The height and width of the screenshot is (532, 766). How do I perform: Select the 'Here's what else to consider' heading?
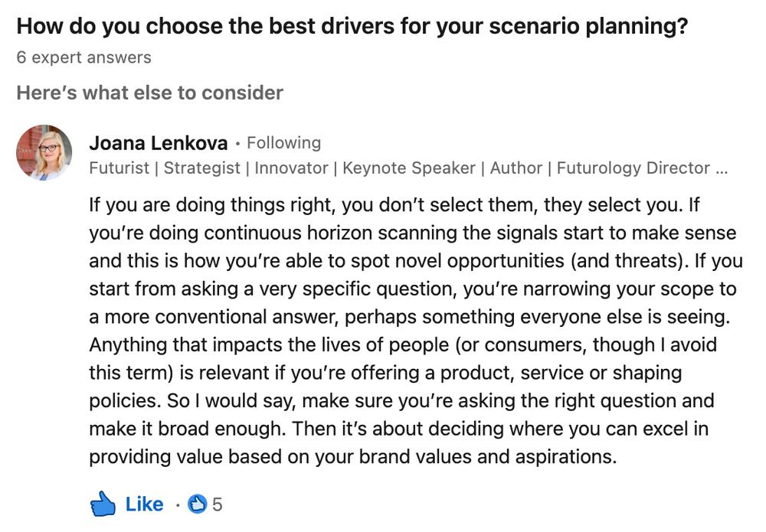(x=150, y=93)
